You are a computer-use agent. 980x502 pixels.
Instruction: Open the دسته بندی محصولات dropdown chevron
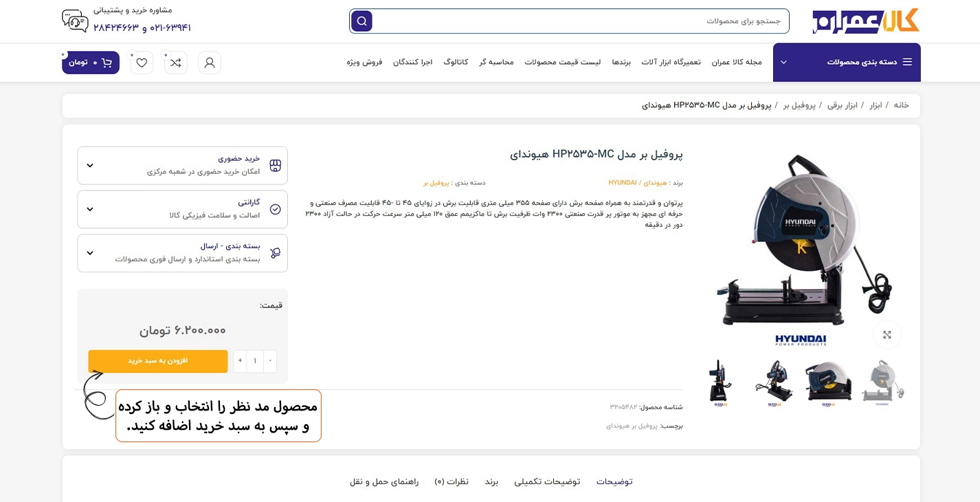point(783,62)
